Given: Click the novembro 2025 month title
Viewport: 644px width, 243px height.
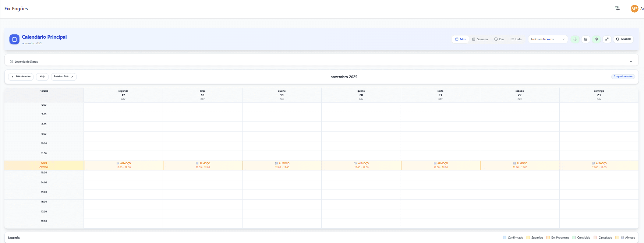Looking at the screenshot, I should click(x=344, y=77).
